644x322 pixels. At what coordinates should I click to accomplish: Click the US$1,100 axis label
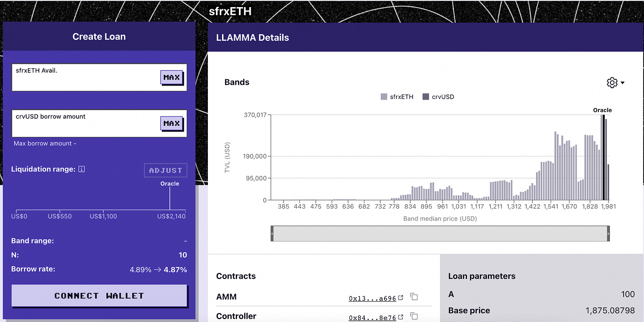pos(103,216)
